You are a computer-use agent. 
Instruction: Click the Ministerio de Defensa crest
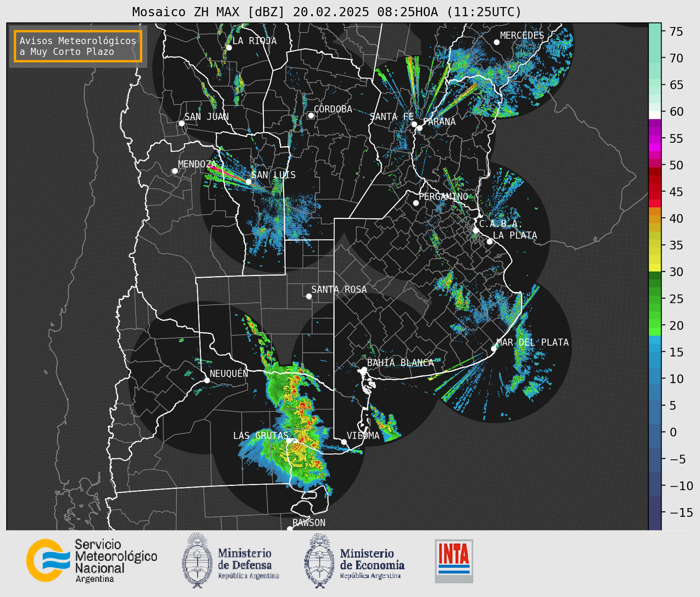point(198,560)
